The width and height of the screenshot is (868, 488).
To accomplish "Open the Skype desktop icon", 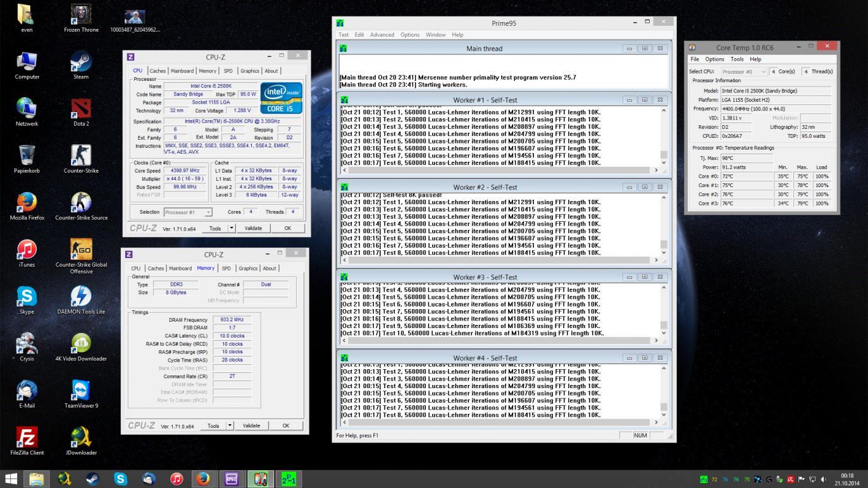I will (x=27, y=300).
